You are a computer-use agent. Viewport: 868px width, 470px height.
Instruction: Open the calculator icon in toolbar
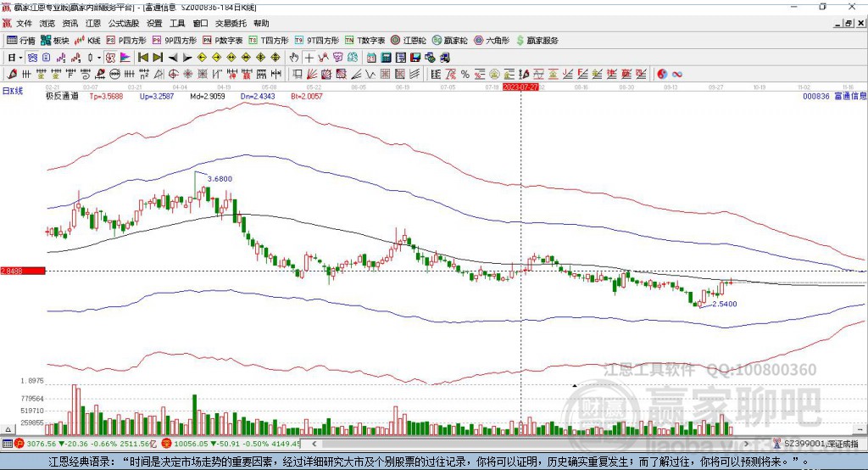point(386,58)
